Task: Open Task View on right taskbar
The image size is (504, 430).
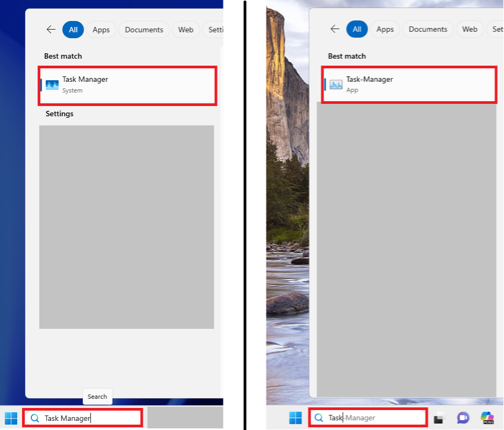Action: click(440, 418)
